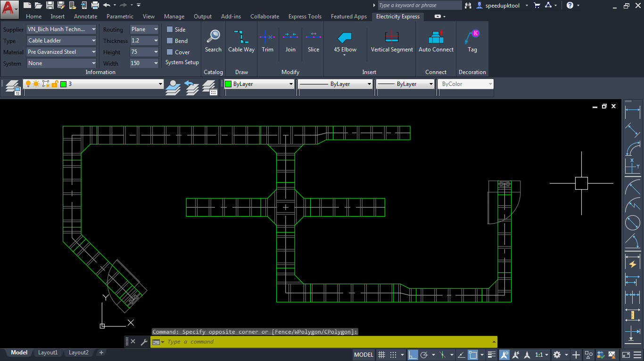Click the keyword search input field
This screenshot has width=644, height=361.
pyautogui.click(x=420, y=5)
